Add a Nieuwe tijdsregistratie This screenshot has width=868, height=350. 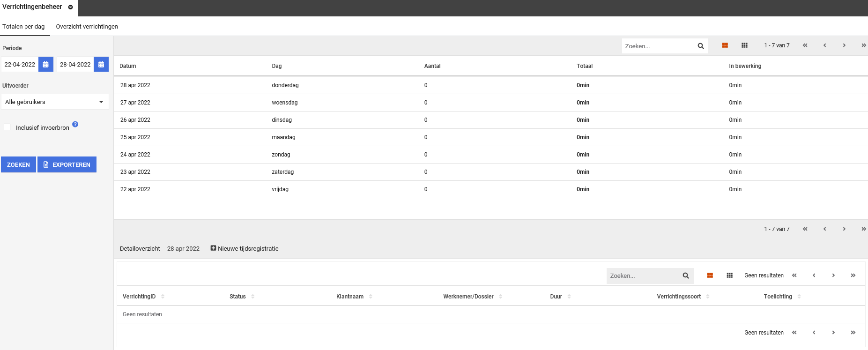pyautogui.click(x=245, y=248)
